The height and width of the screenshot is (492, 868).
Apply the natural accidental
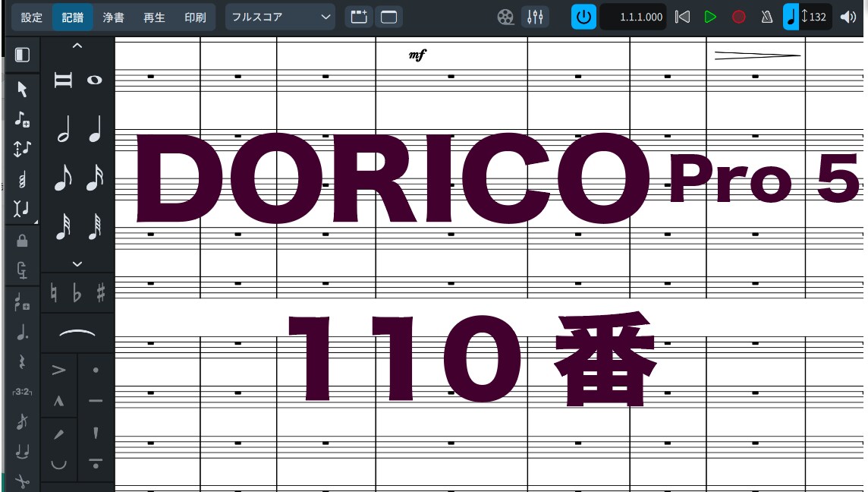point(54,293)
